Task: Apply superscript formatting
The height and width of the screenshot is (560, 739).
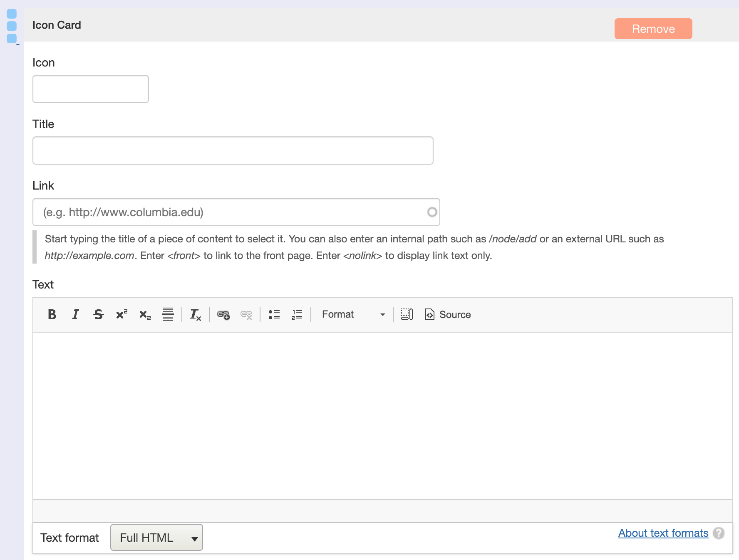Action: [x=121, y=315]
